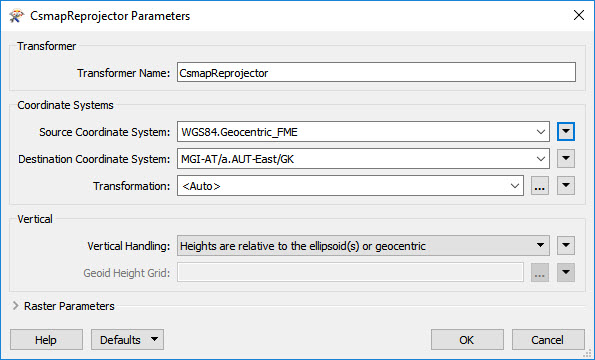
Task: Expand the Raster Parameters section
Action: click(16, 306)
